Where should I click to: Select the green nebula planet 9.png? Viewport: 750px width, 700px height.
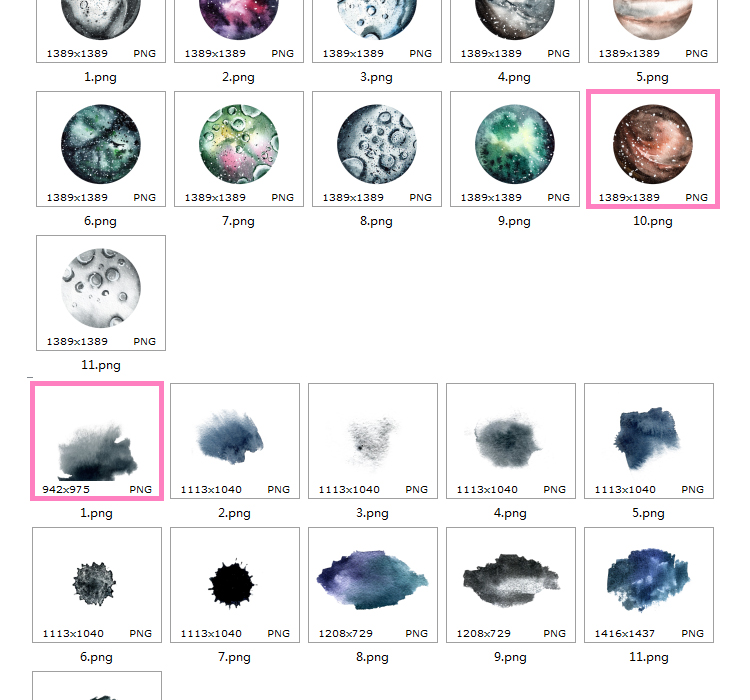[515, 149]
